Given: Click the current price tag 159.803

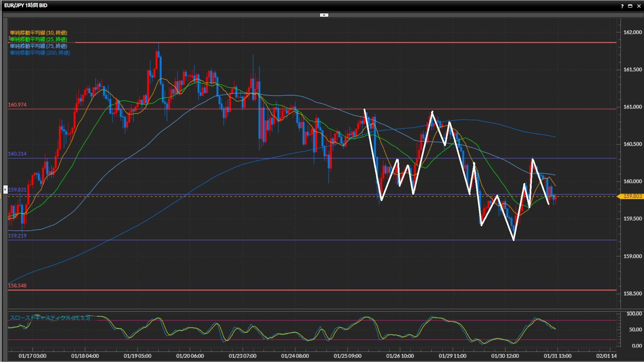Looking at the screenshot, I should point(632,196).
